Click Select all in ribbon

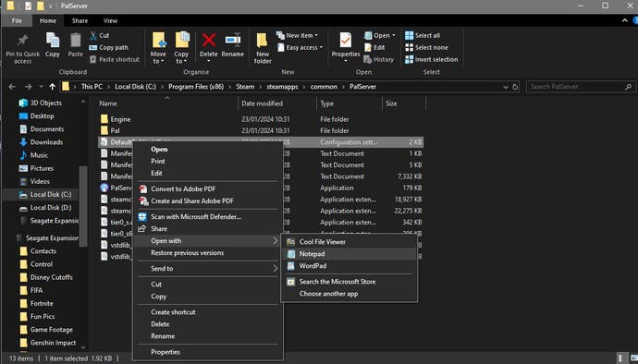[423, 35]
